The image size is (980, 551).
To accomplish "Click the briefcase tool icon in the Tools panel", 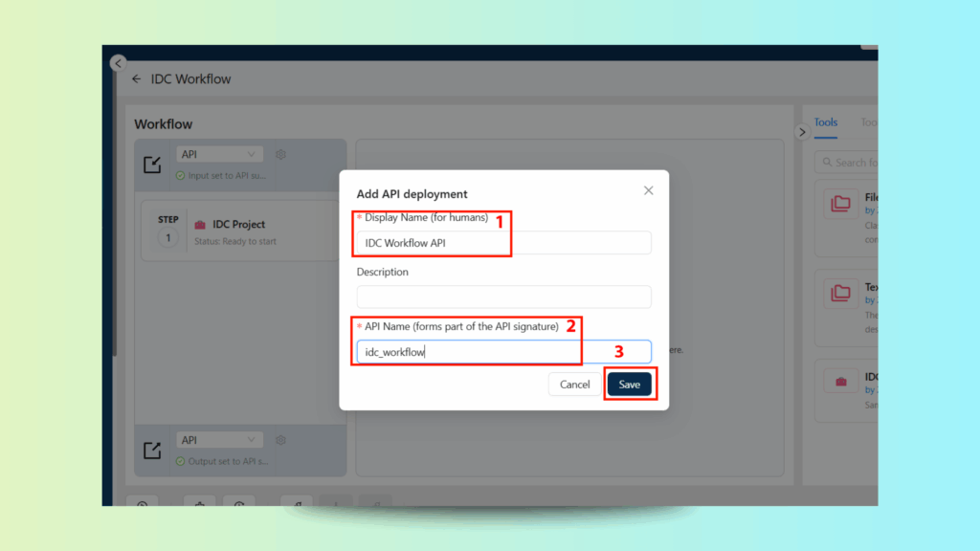I will tap(840, 383).
